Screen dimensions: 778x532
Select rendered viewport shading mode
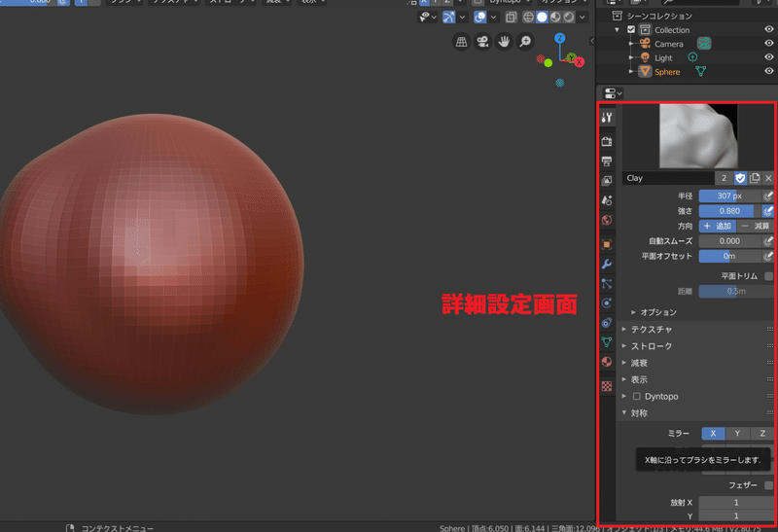[x=569, y=18]
